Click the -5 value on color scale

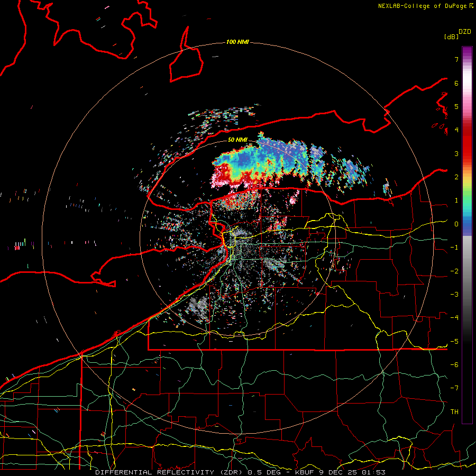[x=454, y=342]
